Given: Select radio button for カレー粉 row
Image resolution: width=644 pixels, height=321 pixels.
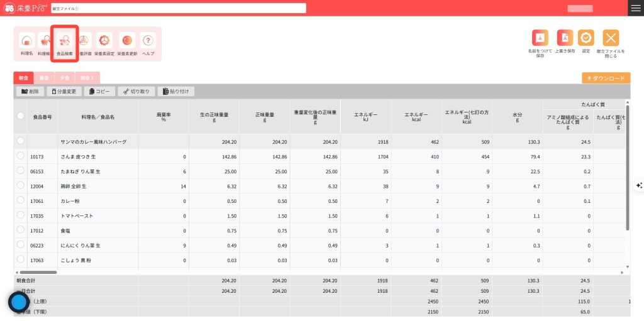Looking at the screenshot, I should coord(21,200).
